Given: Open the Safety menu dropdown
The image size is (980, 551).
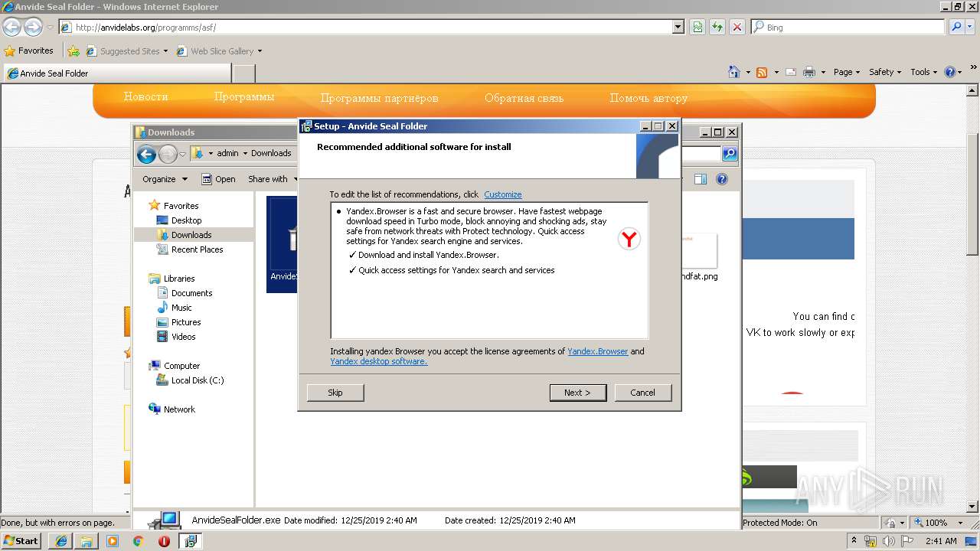Looking at the screenshot, I should coord(885,72).
